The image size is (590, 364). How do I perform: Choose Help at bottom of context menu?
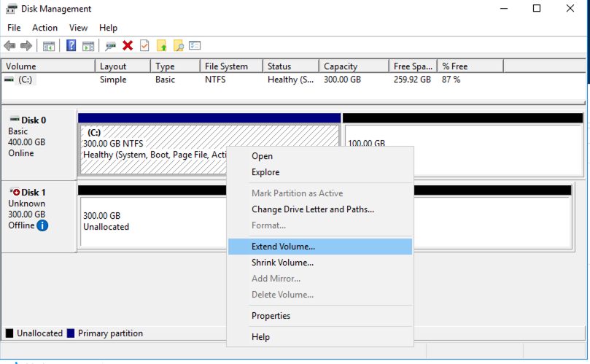tap(320, 337)
